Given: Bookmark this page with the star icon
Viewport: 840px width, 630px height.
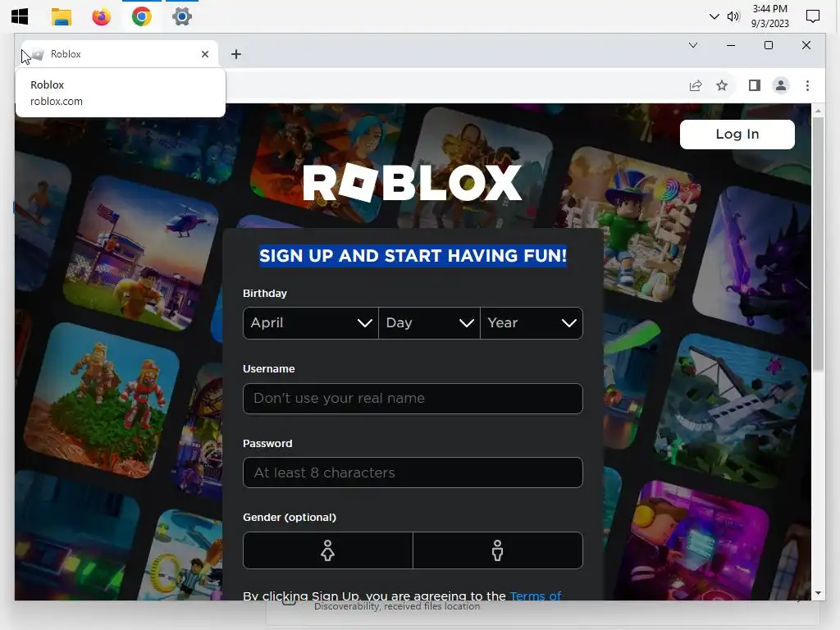Looking at the screenshot, I should pyautogui.click(x=722, y=85).
